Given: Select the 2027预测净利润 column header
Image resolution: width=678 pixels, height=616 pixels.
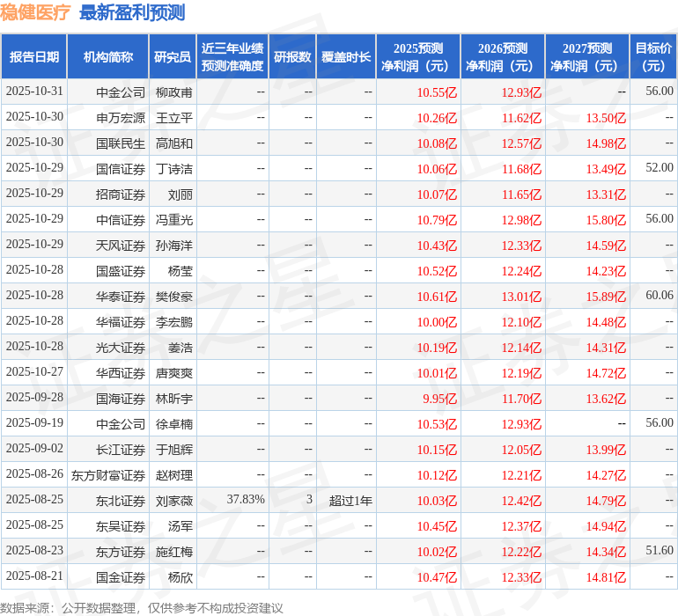Looking at the screenshot, I should pyautogui.click(x=587, y=57).
